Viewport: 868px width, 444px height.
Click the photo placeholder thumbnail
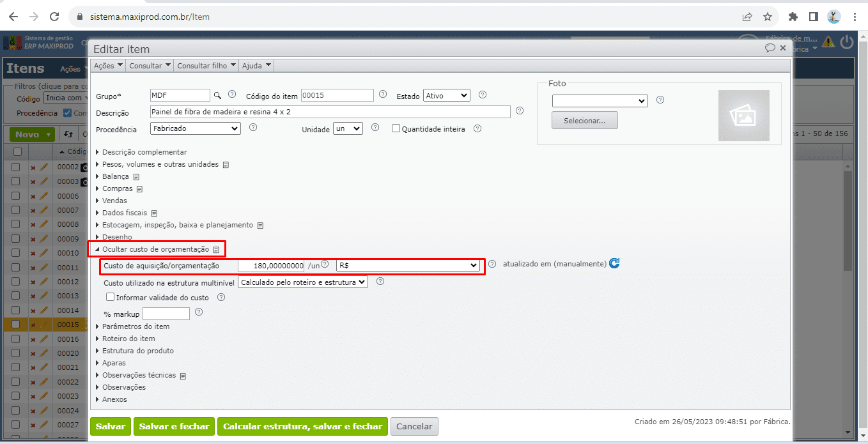tap(744, 116)
